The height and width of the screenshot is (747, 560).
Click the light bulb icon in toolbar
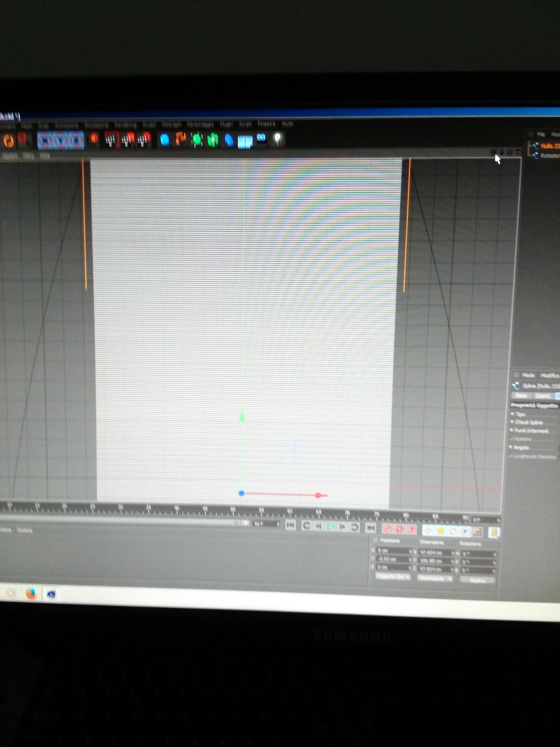coord(277,138)
